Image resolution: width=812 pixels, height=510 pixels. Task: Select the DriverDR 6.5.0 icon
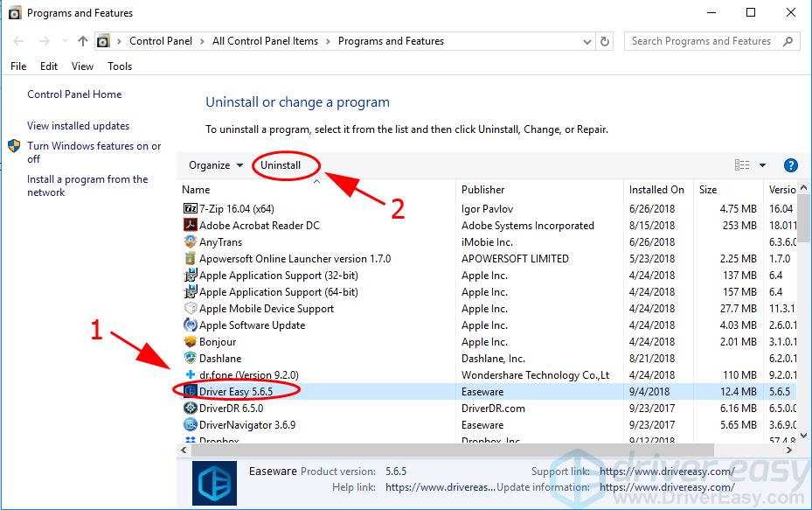tap(191, 409)
